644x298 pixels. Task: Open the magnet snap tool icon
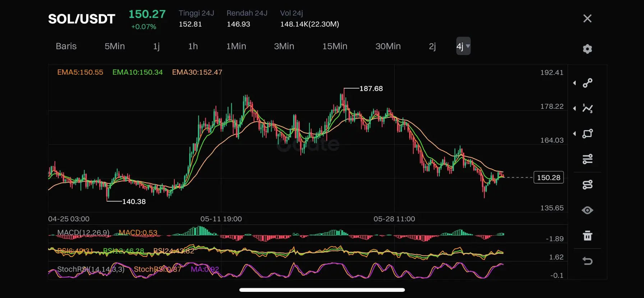(x=588, y=185)
